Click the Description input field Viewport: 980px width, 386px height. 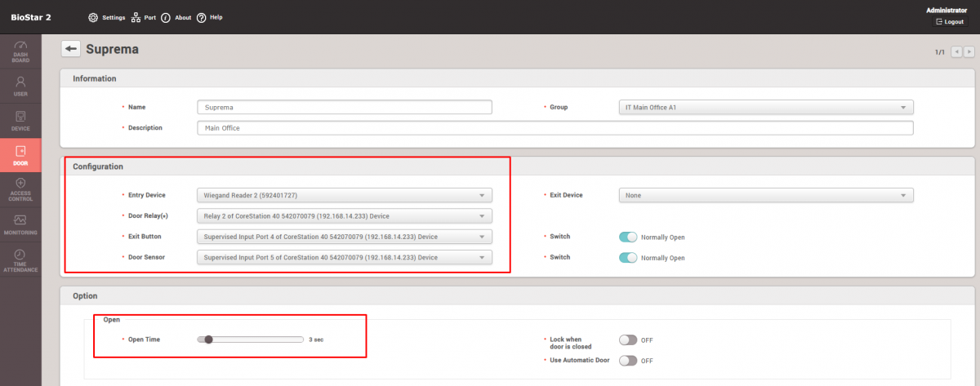click(555, 128)
